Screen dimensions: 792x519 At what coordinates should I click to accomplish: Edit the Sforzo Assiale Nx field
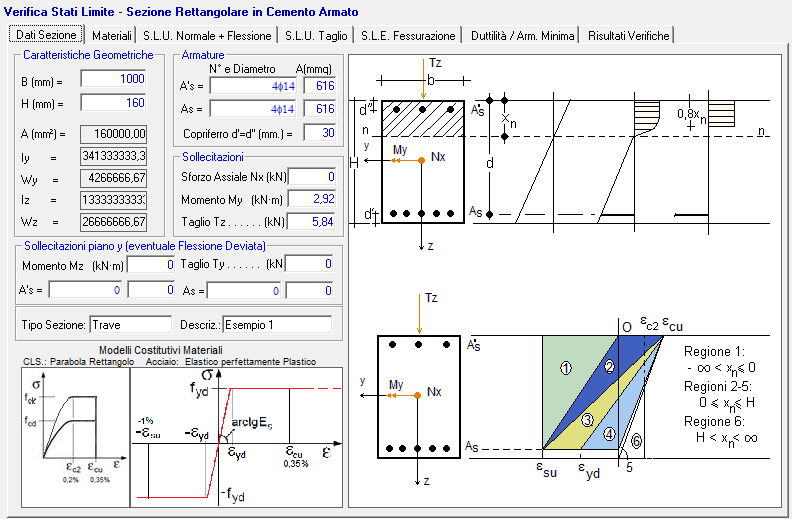312,177
